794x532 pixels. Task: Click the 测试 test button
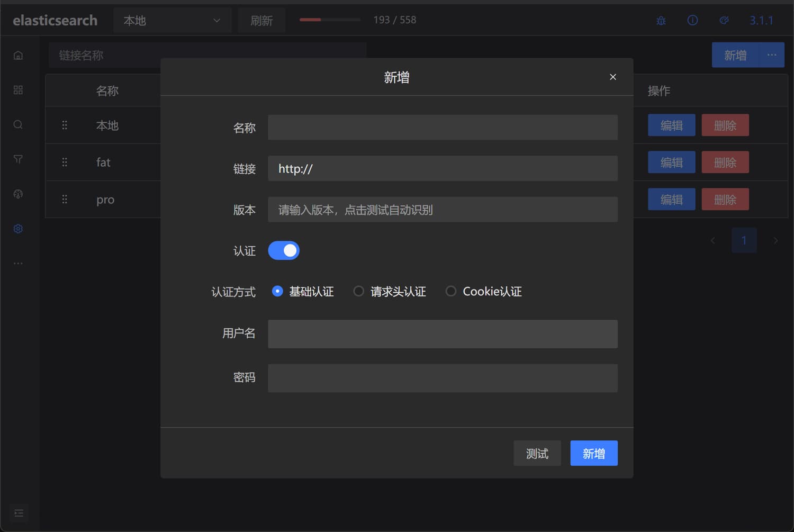tap(537, 454)
